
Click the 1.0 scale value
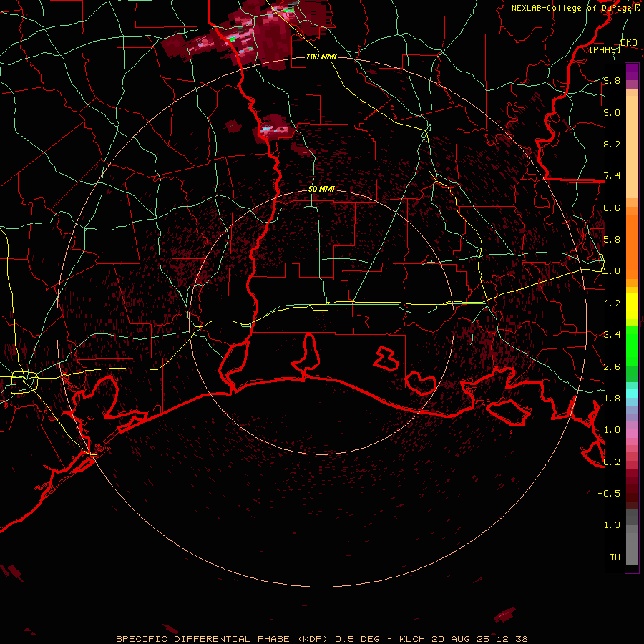click(612, 429)
